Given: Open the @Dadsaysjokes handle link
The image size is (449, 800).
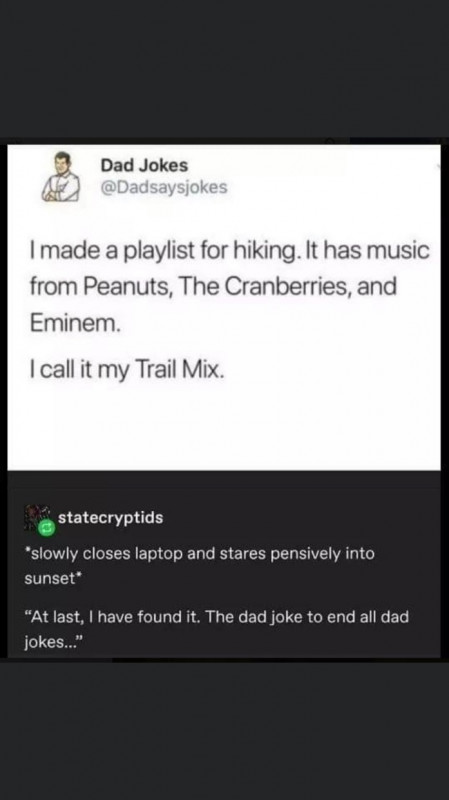Looking at the screenshot, I should tap(164, 188).
